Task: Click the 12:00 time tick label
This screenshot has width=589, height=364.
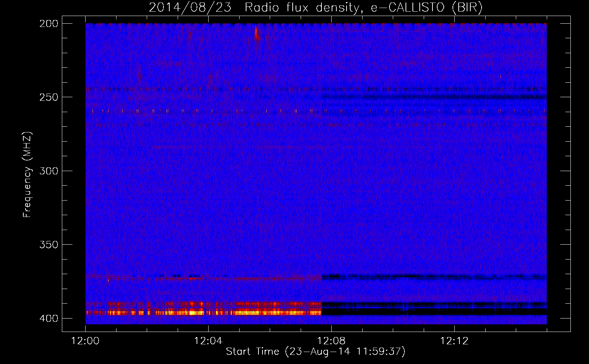Action: 85,341
